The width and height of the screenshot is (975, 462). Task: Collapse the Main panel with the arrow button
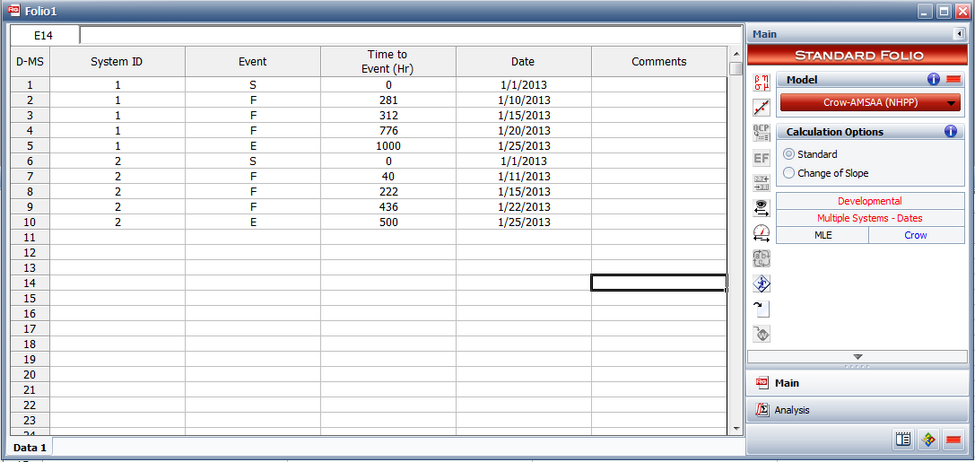coord(959,35)
